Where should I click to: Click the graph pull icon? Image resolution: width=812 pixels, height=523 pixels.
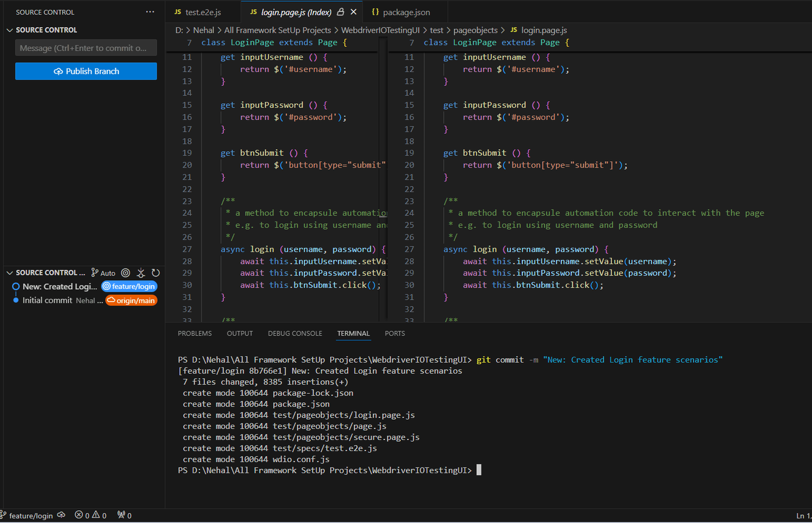point(141,273)
